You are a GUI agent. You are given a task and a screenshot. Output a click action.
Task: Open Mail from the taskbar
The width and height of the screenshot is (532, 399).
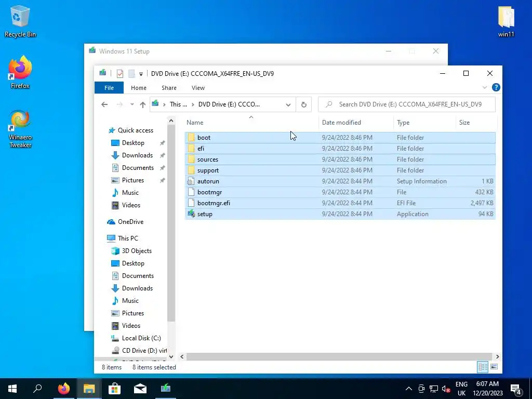tap(140, 389)
